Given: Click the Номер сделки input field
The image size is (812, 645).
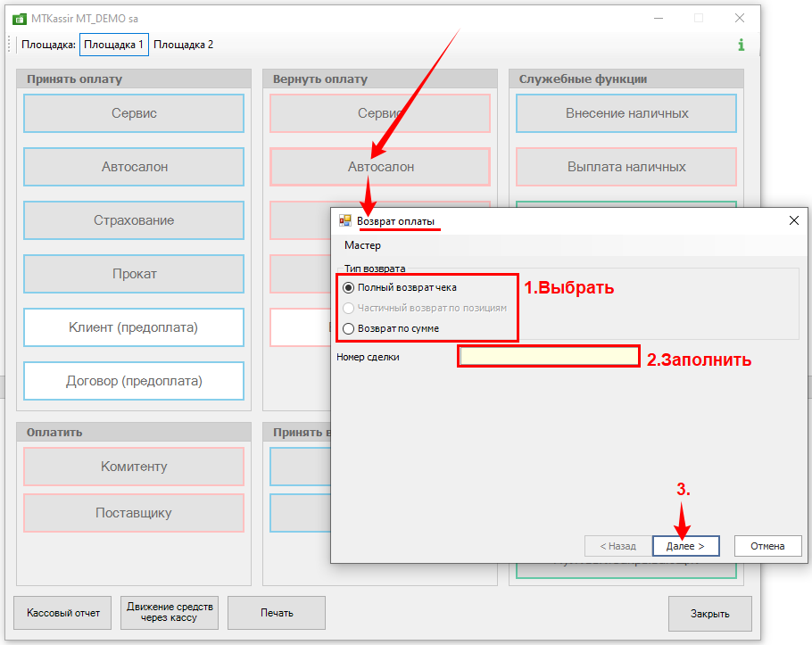Looking at the screenshot, I should tap(549, 357).
